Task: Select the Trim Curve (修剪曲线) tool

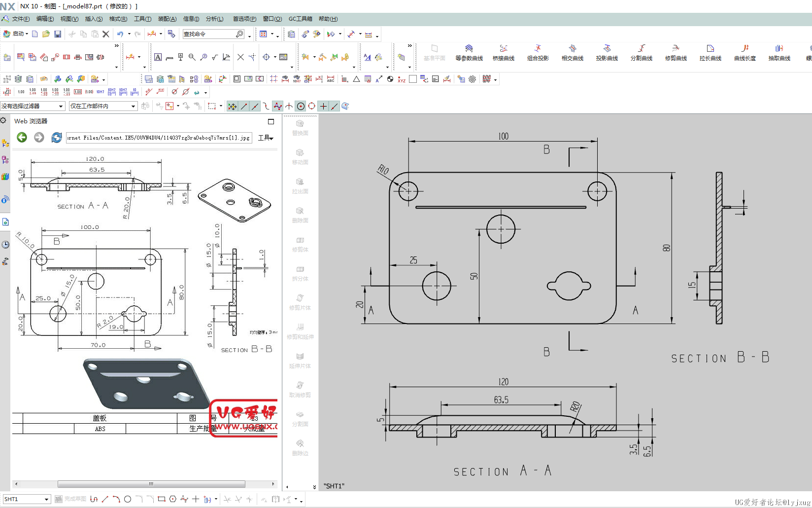Action: point(676,53)
